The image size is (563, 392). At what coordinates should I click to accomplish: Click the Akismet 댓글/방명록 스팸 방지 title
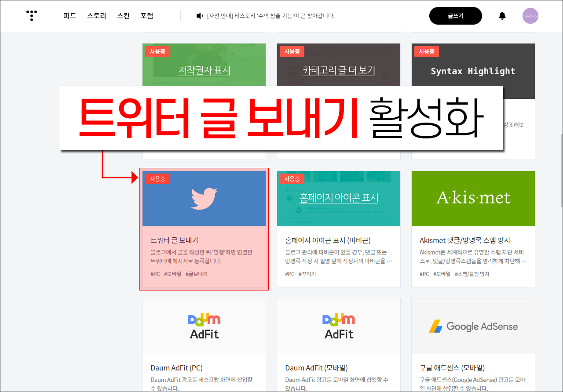point(465,240)
